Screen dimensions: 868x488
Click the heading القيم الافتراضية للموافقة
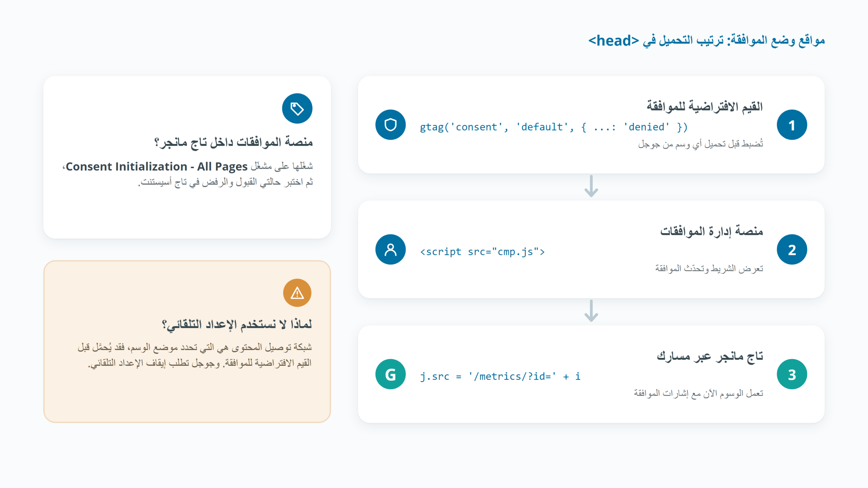pyautogui.click(x=704, y=106)
